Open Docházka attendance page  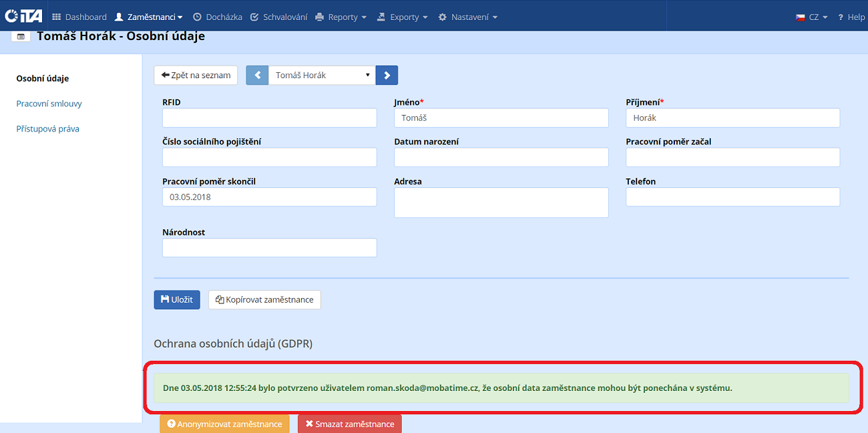(x=218, y=17)
